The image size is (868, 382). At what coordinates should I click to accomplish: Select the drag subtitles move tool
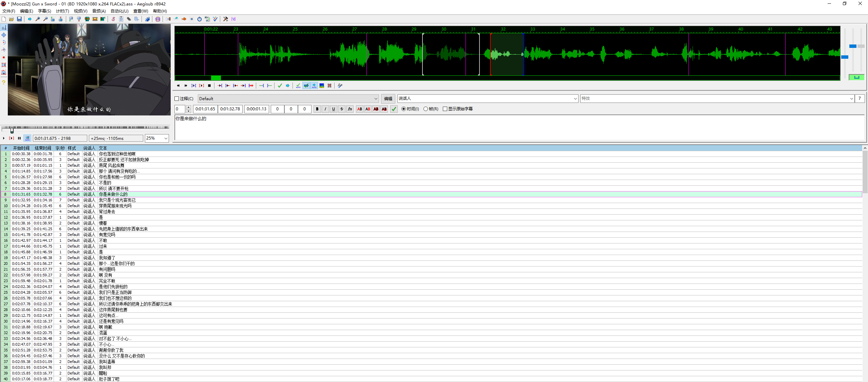pos(4,35)
